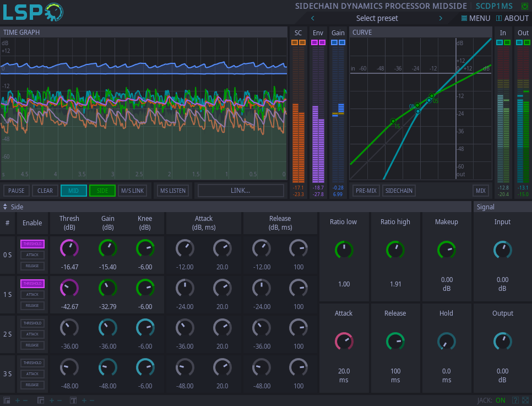Adjust the Makeup gain knob

[x=446, y=250]
